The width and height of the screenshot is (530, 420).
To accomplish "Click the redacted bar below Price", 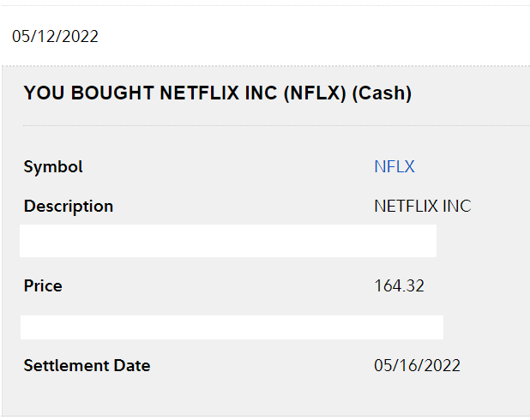I will tap(232, 327).
